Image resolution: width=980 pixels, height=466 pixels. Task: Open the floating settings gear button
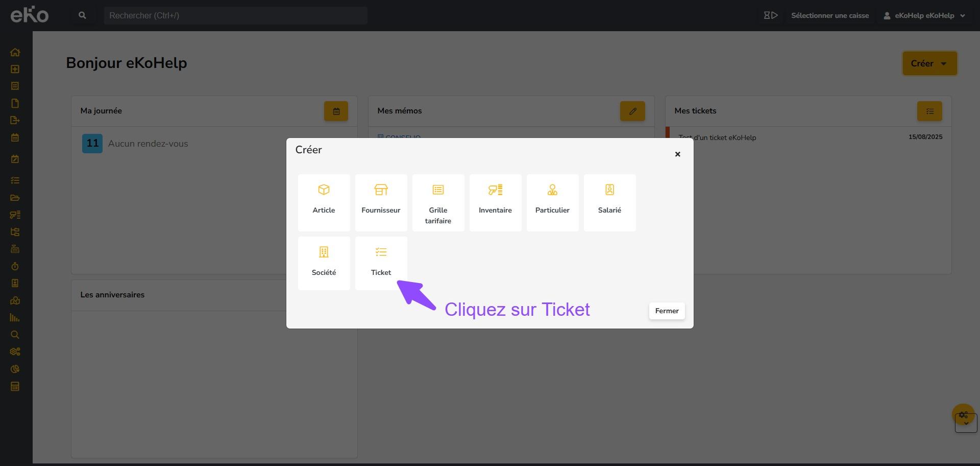963,415
